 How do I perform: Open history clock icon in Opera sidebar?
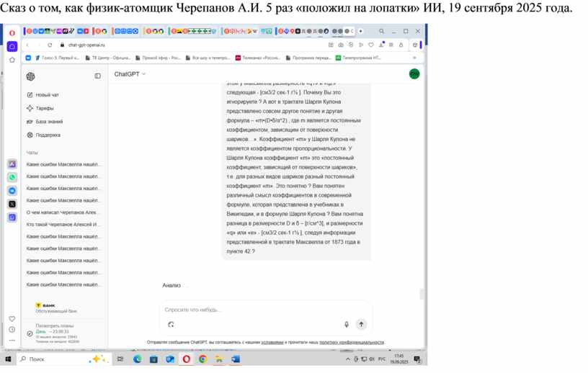[x=12, y=330]
